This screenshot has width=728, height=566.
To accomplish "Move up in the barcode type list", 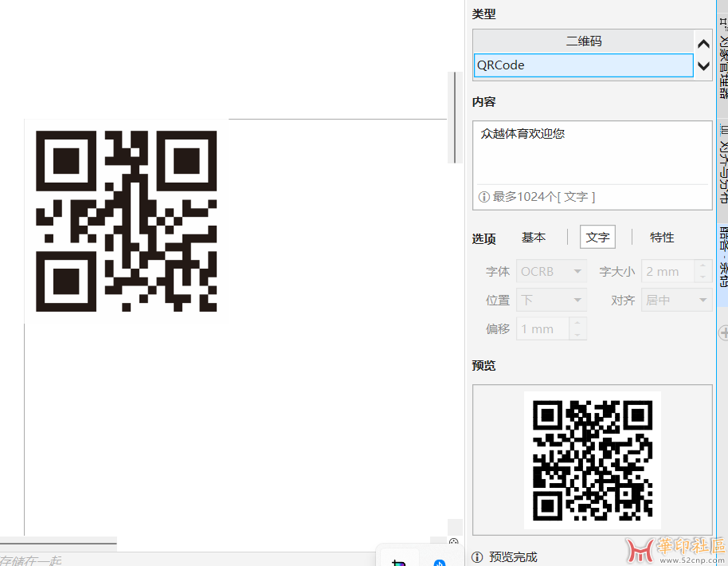I will [703, 44].
